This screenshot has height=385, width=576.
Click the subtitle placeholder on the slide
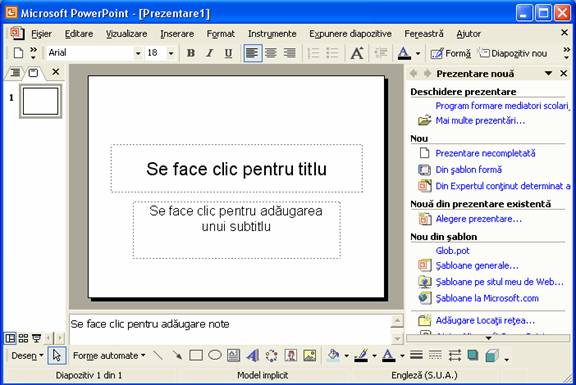237,230
